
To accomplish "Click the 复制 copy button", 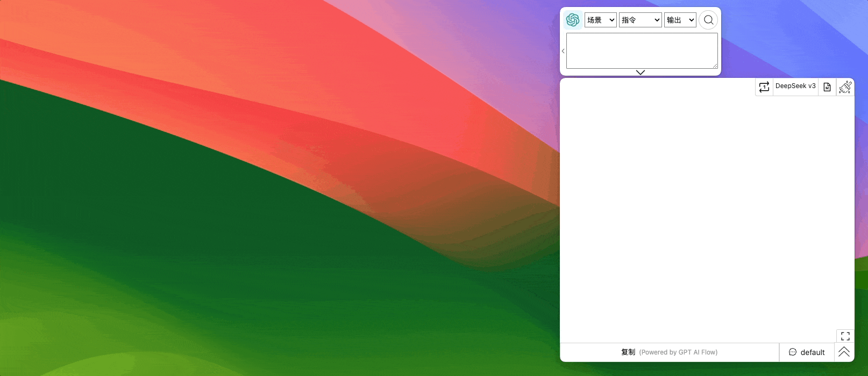I will 669,352.
